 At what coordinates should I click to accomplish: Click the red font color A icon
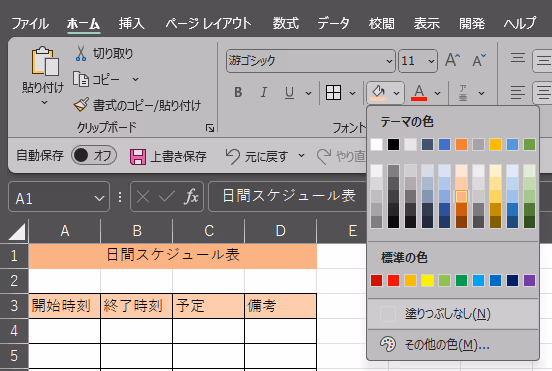click(x=419, y=93)
